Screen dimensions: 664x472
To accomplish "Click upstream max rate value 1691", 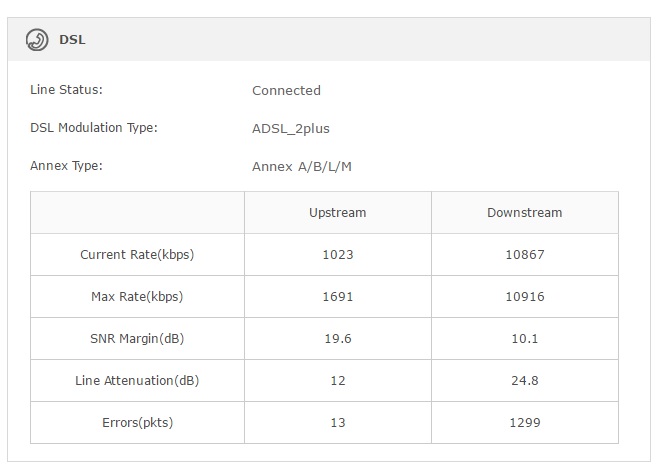I will pyautogui.click(x=338, y=296).
